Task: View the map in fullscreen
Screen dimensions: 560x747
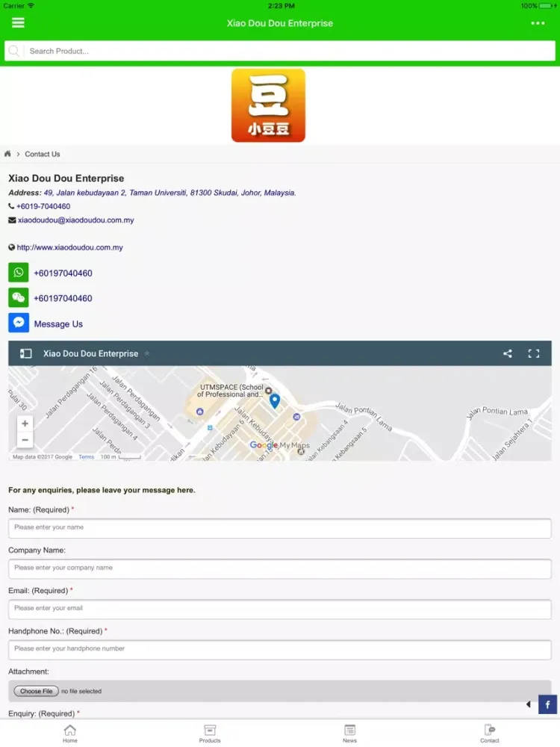Action: (534, 353)
